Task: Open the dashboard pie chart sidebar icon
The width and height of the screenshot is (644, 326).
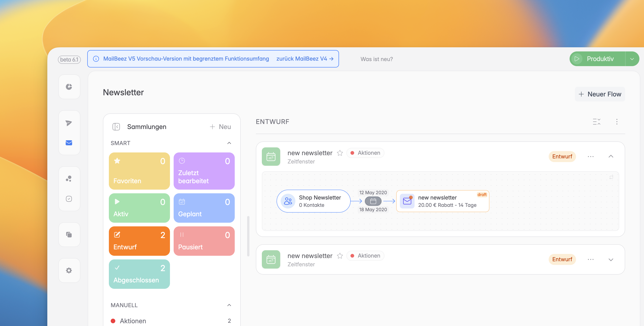Action: [x=69, y=87]
